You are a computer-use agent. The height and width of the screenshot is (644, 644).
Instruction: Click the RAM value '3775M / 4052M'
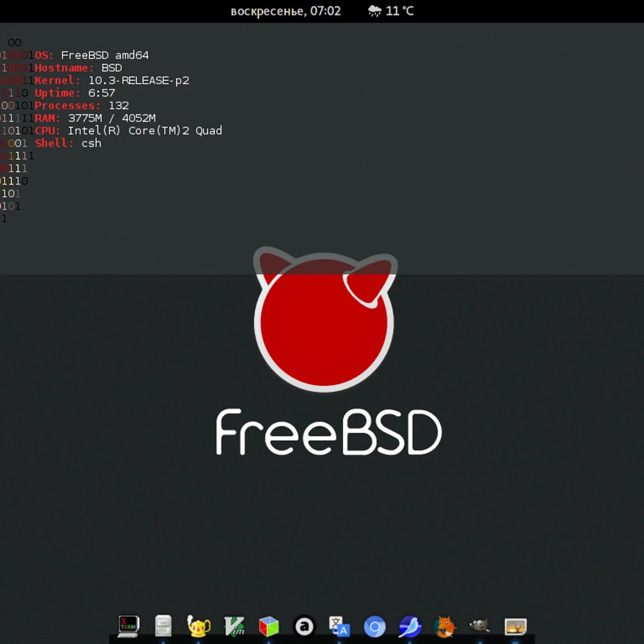coord(112,118)
